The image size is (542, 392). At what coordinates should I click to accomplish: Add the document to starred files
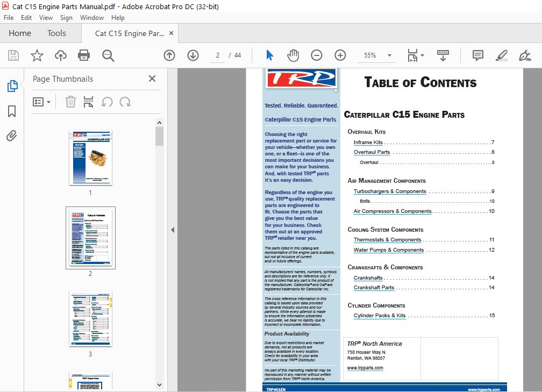pos(37,55)
